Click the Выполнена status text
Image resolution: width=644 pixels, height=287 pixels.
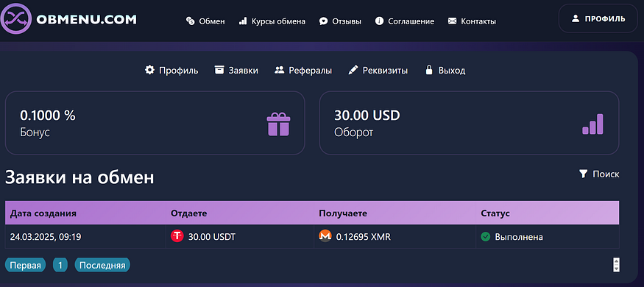point(519,237)
